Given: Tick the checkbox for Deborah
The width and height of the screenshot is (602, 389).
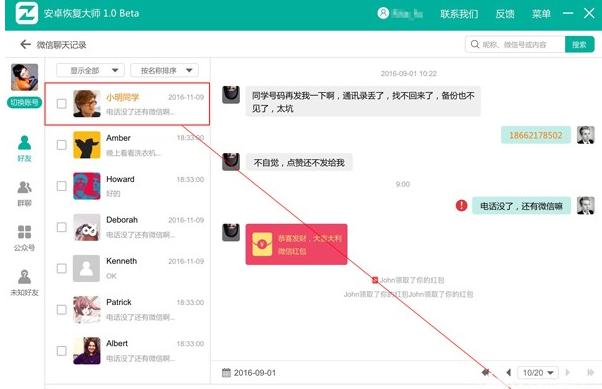Looking at the screenshot, I should point(61,227).
